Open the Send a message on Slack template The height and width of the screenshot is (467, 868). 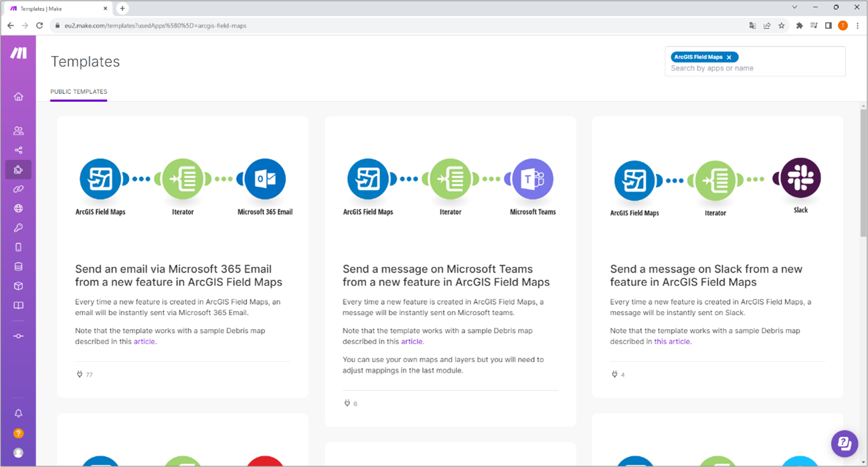click(x=706, y=276)
